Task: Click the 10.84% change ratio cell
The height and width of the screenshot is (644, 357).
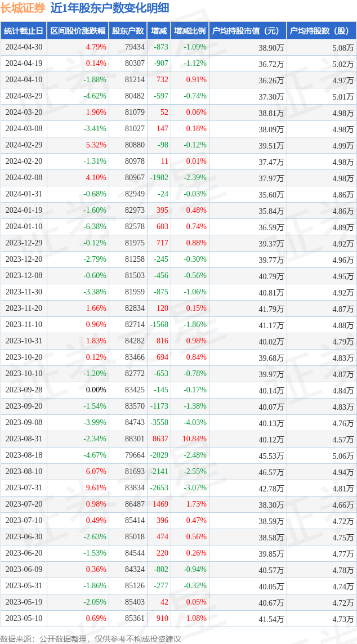Action: pyautogui.click(x=194, y=439)
